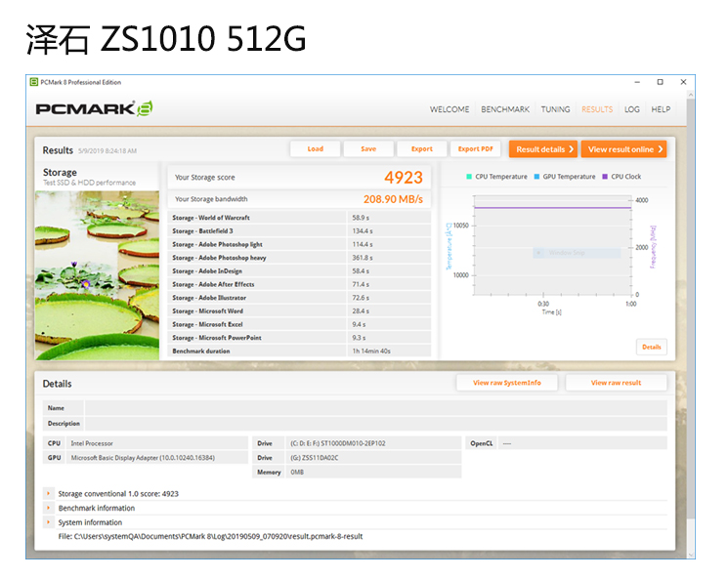This screenshot has height=579, width=728.
Task: Switch to the BENCHMARK tab
Action: point(504,109)
